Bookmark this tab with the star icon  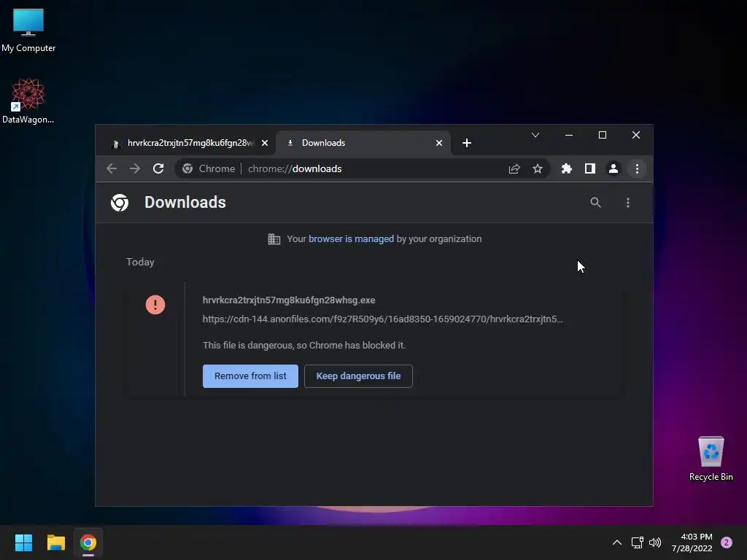(x=538, y=168)
